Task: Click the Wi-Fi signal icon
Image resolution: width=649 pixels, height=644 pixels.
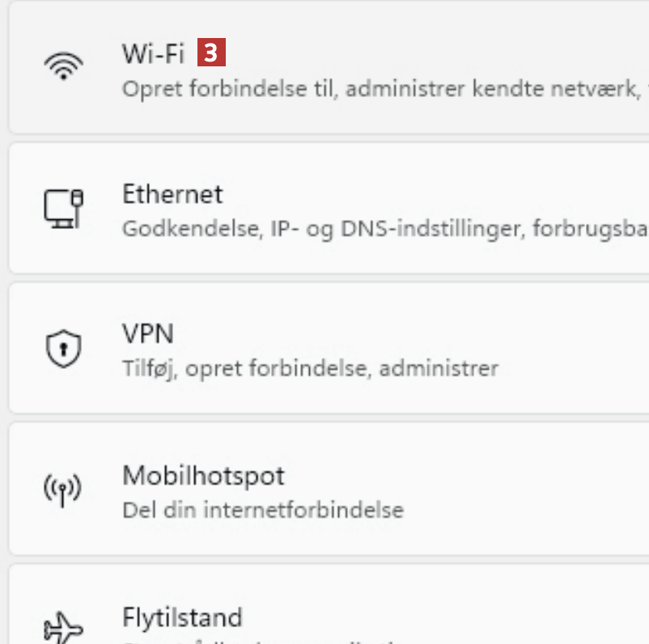Action: [x=63, y=66]
